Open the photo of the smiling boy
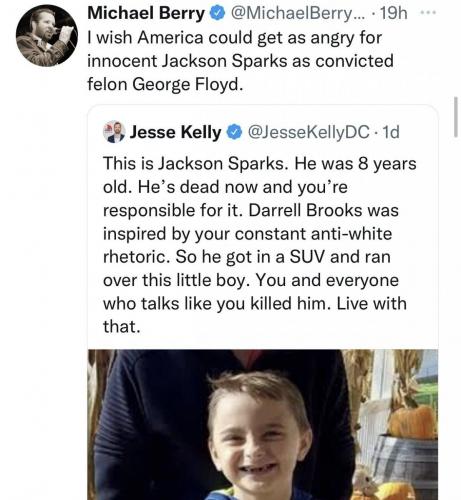461x500 pixels. 263,424
